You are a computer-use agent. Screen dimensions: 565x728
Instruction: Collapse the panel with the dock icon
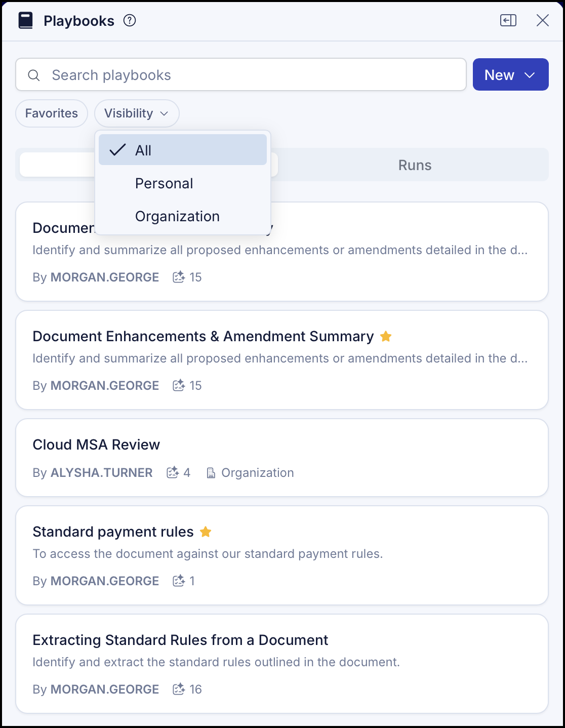pyautogui.click(x=508, y=20)
